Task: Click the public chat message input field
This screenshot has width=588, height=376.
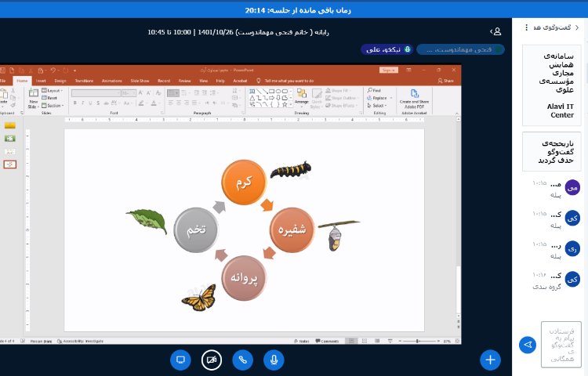Action: [561, 344]
